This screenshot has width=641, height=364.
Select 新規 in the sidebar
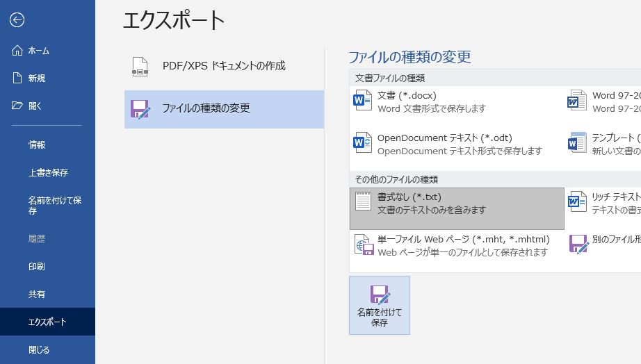(47, 78)
